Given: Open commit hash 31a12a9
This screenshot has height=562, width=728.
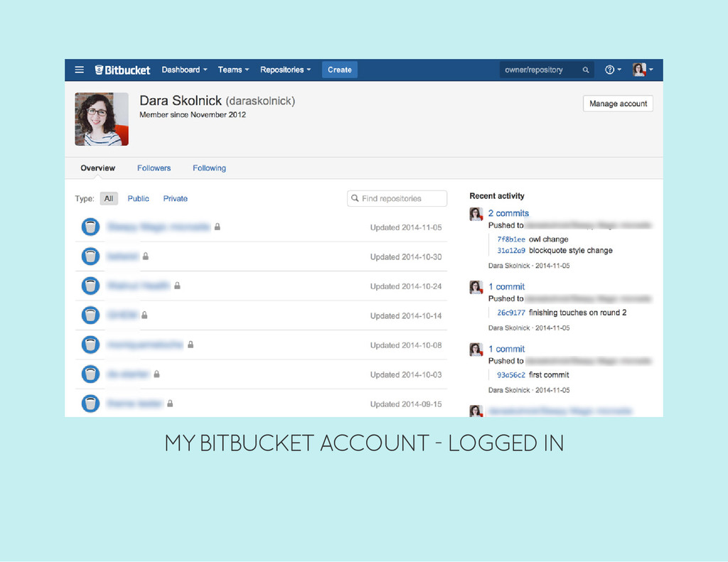Looking at the screenshot, I should (x=510, y=251).
